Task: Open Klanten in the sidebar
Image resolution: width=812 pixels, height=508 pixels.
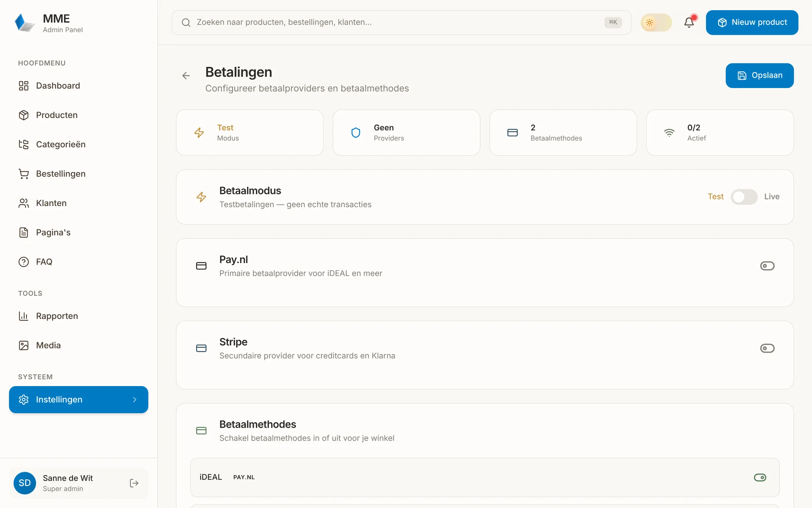Action: coord(79,203)
